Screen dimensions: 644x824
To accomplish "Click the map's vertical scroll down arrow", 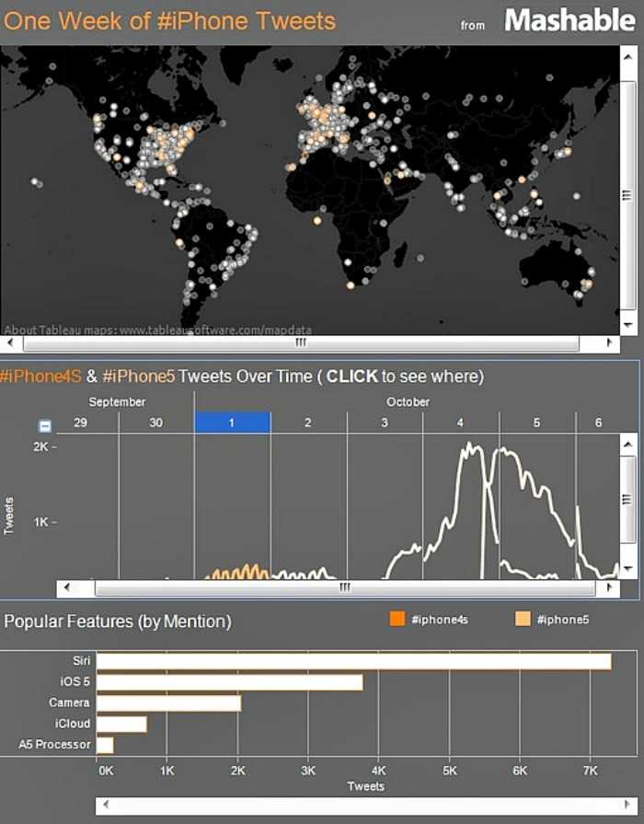I will 628,325.
